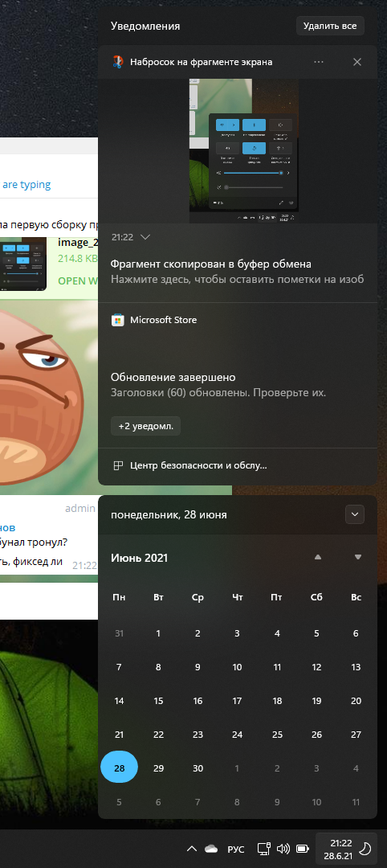Click the volume speaker tray icon
The width and height of the screenshot is (387, 868).
click(283, 849)
